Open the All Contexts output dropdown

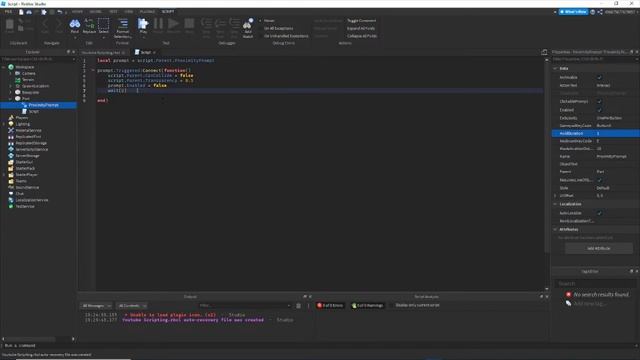tap(132, 306)
